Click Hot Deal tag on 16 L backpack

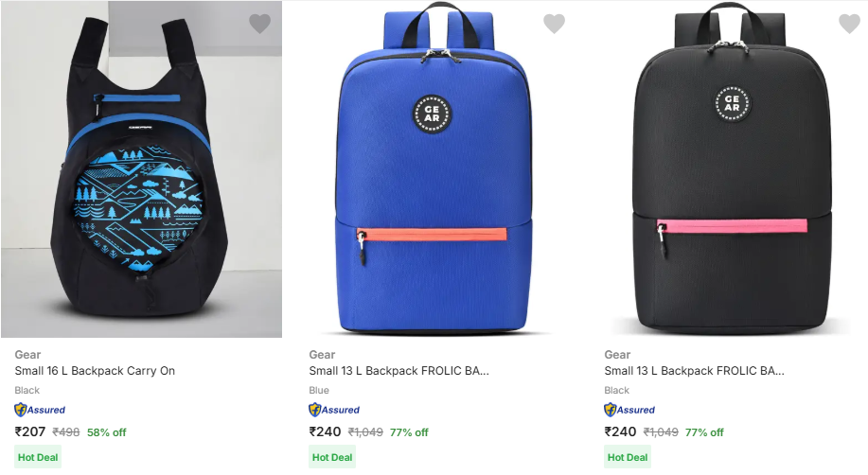click(38, 457)
